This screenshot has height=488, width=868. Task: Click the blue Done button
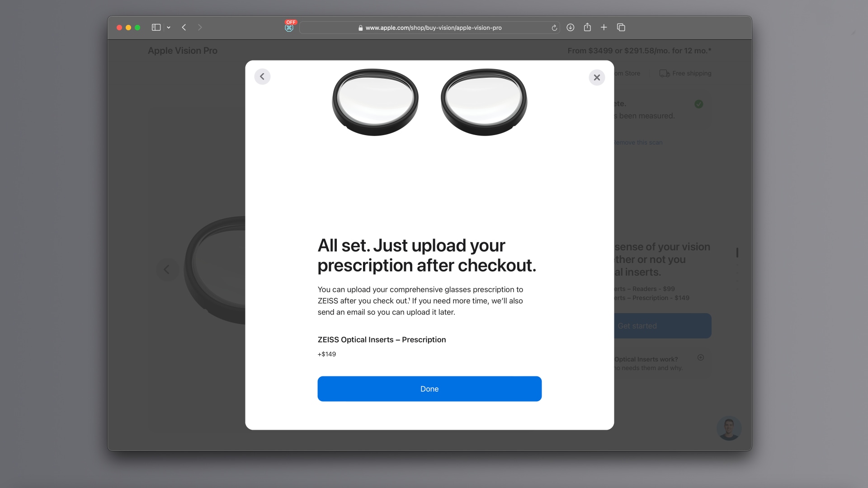(x=429, y=389)
